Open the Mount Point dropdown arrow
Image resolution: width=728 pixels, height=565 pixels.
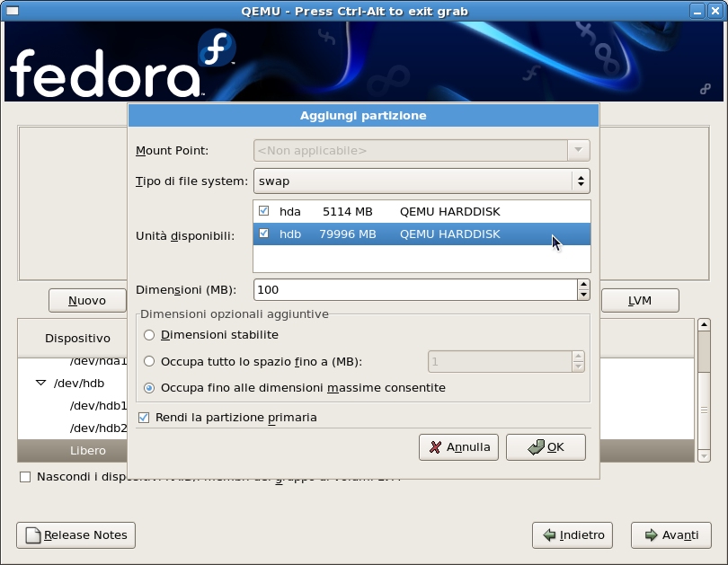coord(579,150)
